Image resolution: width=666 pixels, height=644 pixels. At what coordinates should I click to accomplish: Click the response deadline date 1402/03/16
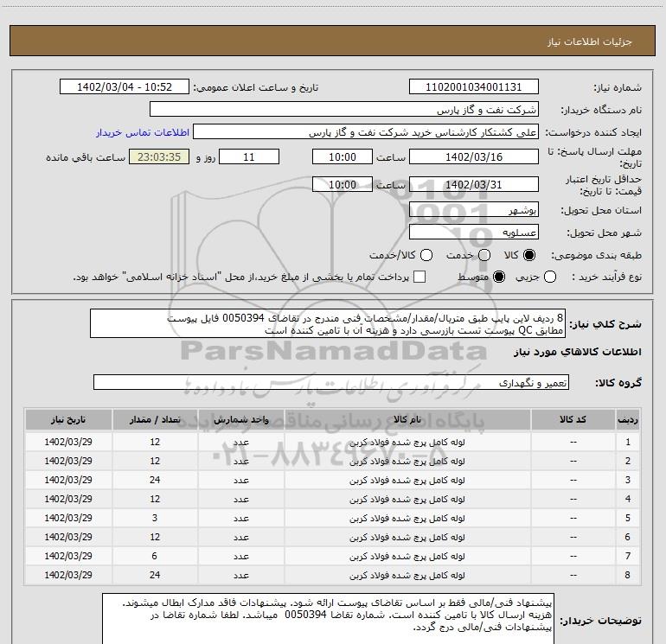pyautogui.click(x=473, y=156)
